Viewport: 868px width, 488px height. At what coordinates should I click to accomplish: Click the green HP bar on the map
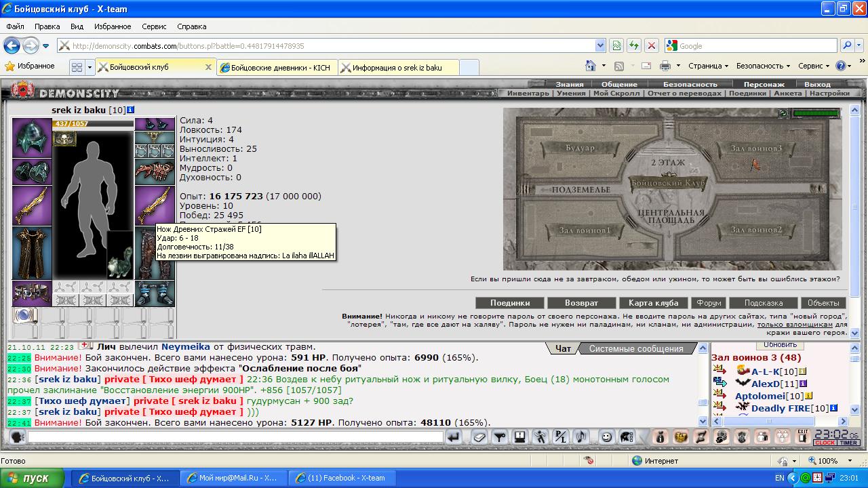(x=816, y=113)
